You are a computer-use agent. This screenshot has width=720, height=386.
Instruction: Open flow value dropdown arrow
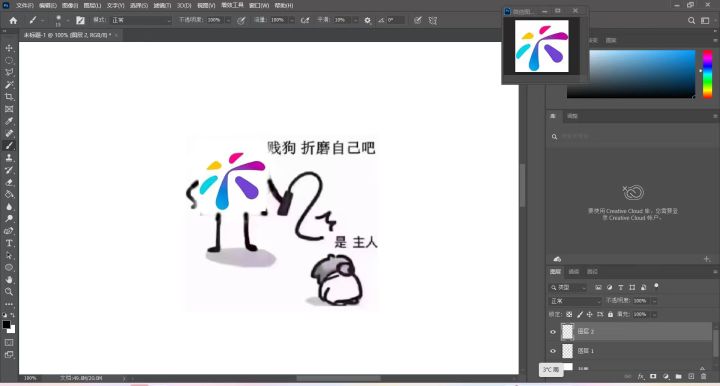pyautogui.click(x=291, y=20)
